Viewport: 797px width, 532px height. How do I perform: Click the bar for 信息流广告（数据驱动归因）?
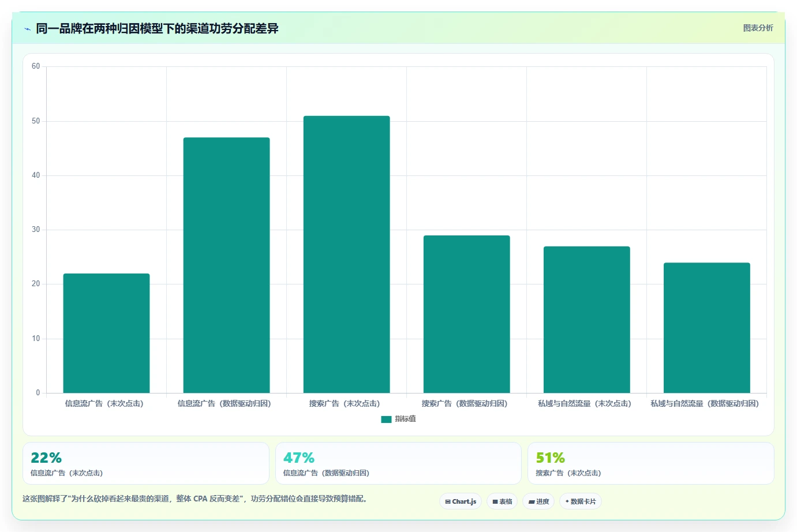pos(226,265)
